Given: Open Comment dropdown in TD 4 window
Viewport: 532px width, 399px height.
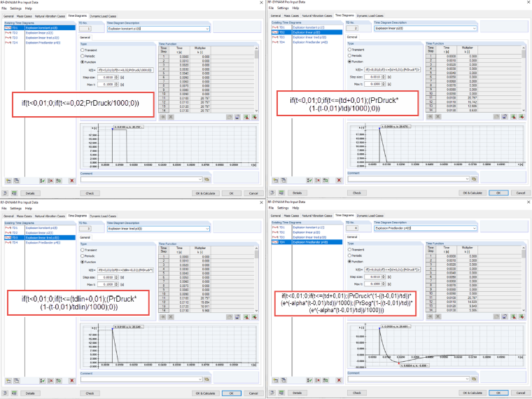Looking at the screenshot, I should coord(467,379).
